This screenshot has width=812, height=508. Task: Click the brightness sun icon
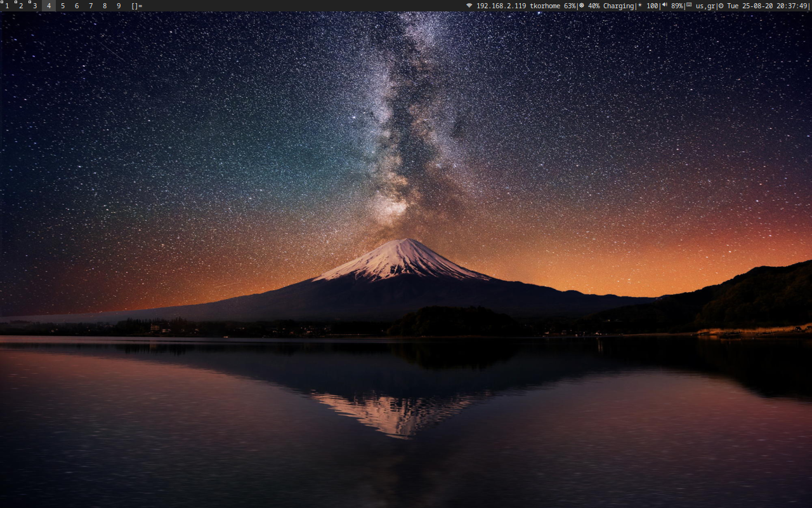pos(640,6)
